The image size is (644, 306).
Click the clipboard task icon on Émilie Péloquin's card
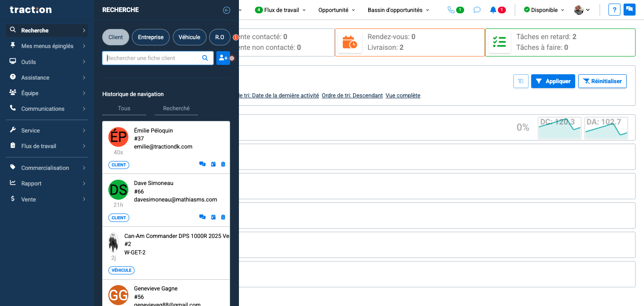click(223, 164)
